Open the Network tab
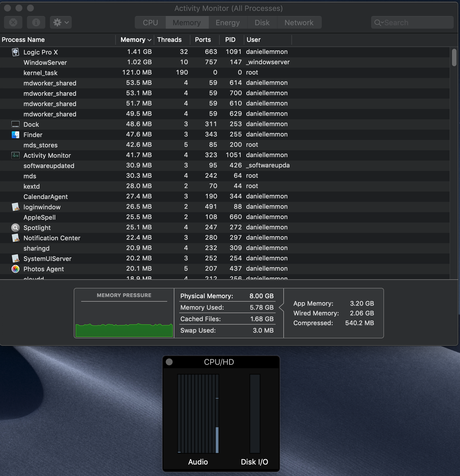The height and width of the screenshot is (476, 460). click(299, 23)
